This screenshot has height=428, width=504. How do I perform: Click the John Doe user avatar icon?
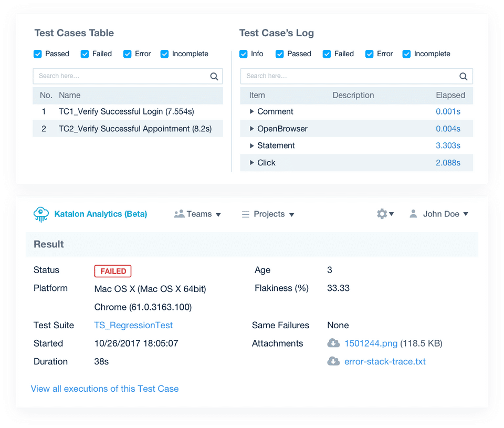(x=413, y=214)
